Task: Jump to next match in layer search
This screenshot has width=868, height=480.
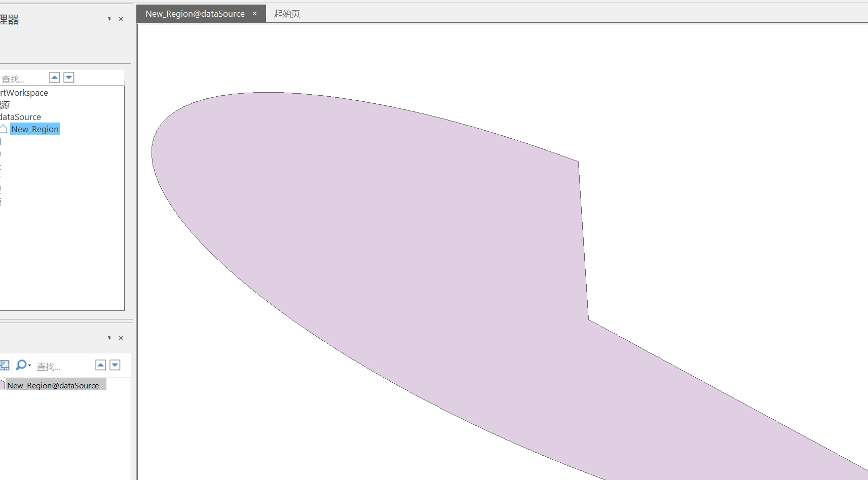Action: pos(115,365)
